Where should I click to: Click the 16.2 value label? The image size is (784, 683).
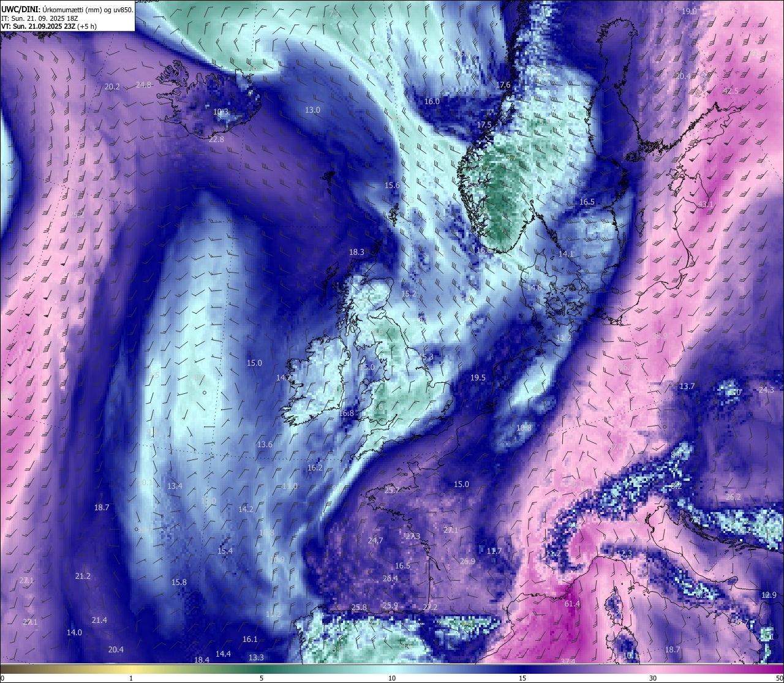315,467
